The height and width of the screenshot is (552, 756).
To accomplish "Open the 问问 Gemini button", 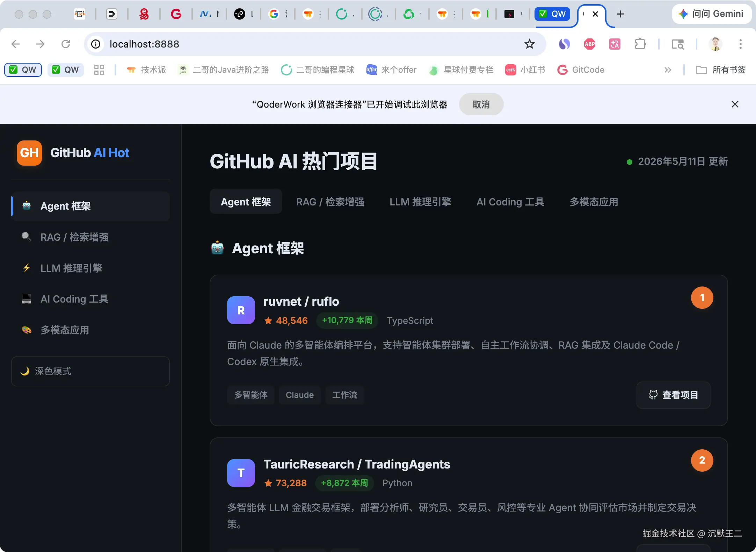I will (711, 14).
